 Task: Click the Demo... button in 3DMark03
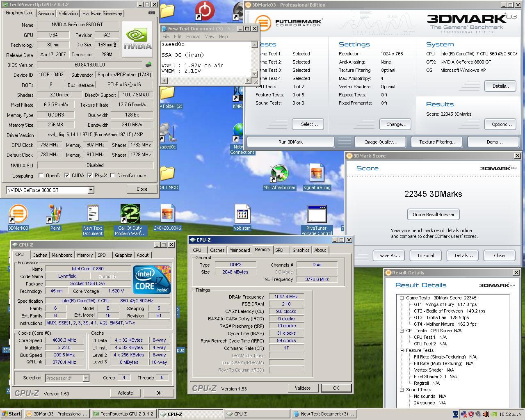tap(494, 142)
